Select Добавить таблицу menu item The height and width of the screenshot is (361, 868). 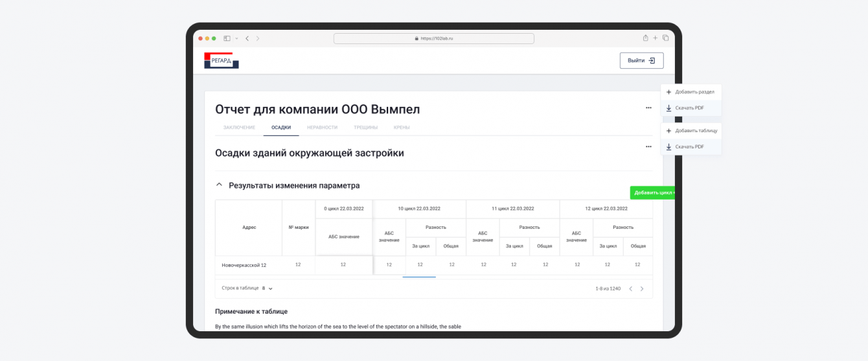(691, 131)
